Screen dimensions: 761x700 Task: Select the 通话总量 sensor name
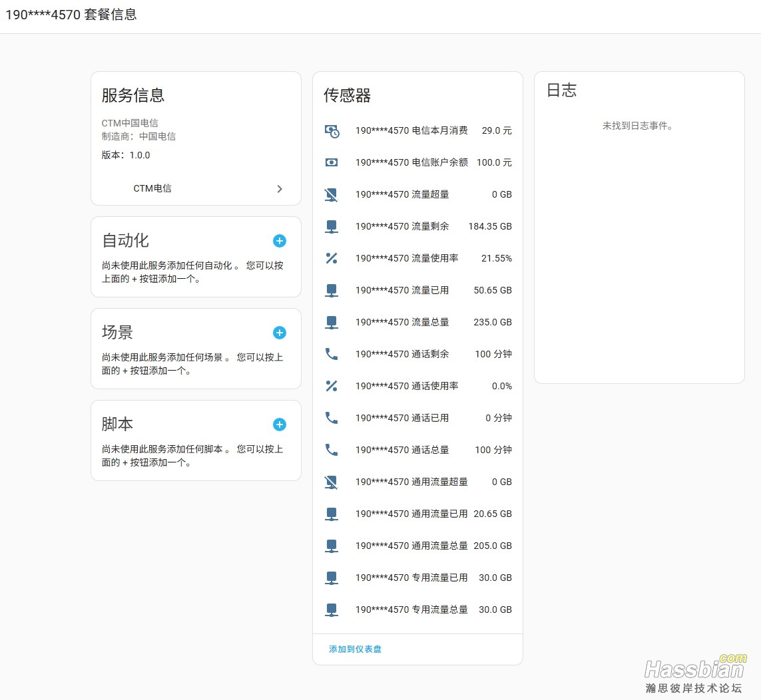point(402,450)
